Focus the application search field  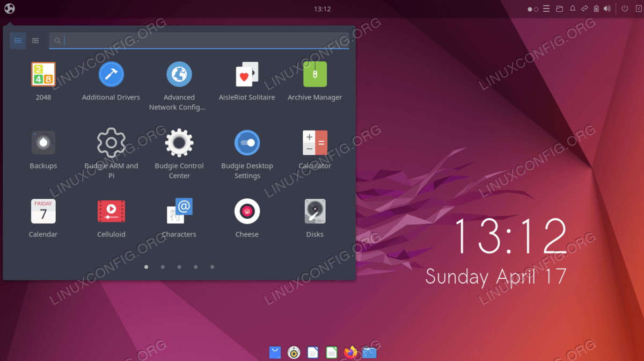(x=199, y=40)
